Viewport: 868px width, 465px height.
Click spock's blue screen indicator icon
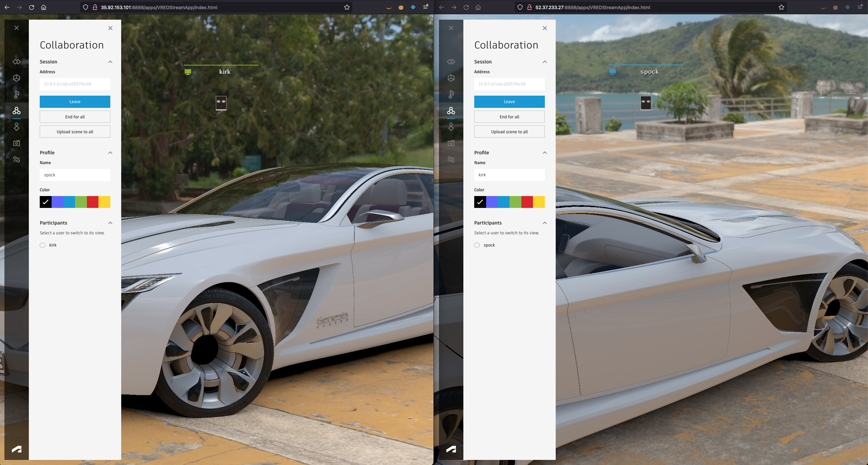[x=612, y=72]
